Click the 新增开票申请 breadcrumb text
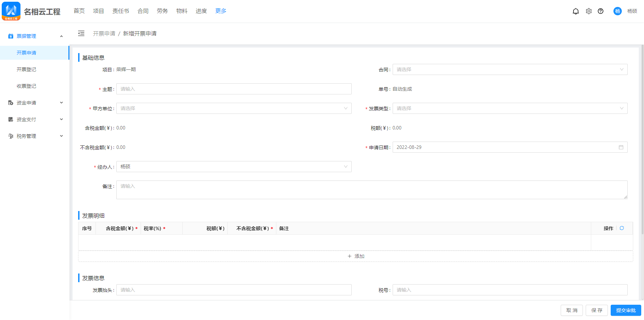The height and width of the screenshot is (320, 644). pos(140,33)
